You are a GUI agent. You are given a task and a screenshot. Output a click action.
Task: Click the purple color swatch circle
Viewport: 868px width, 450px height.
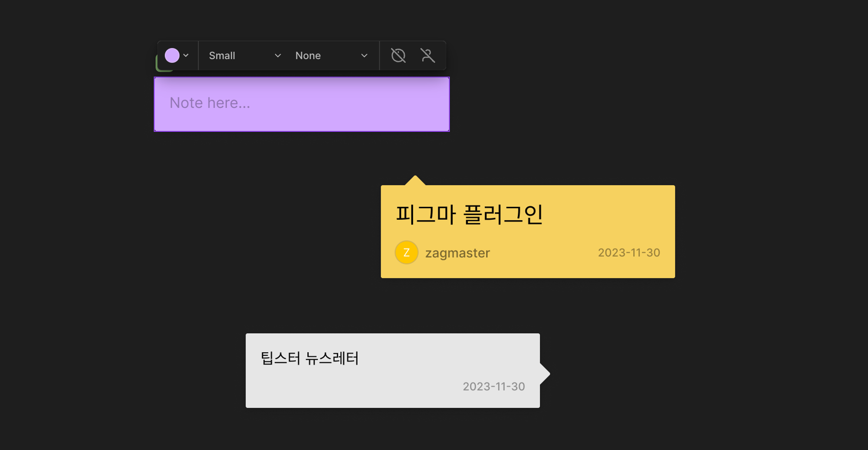tap(172, 56)
